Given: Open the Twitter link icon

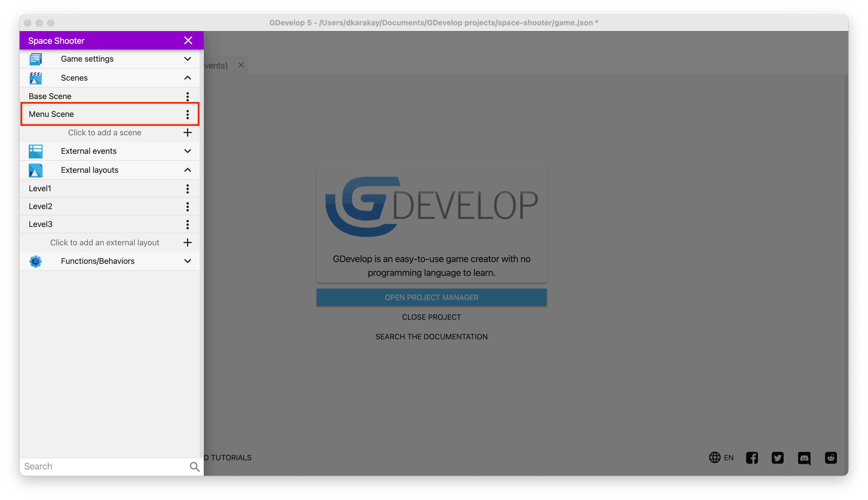Looking at the screenshot, I should [777, 458].
